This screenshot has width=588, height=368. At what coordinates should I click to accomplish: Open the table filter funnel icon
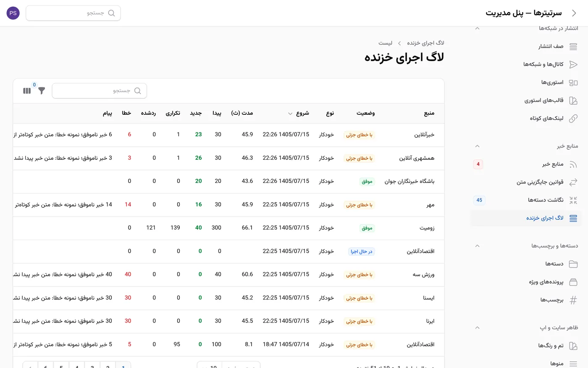42,90
